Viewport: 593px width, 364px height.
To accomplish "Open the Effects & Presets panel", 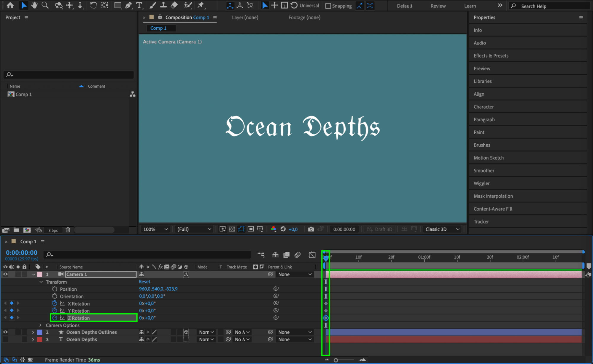I will click(491, 56).
